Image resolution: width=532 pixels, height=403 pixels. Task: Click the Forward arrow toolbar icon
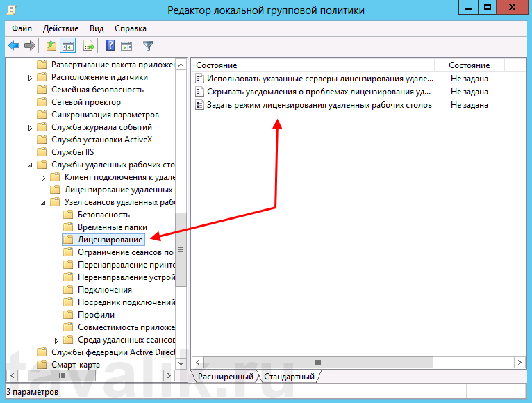[30, 46]
